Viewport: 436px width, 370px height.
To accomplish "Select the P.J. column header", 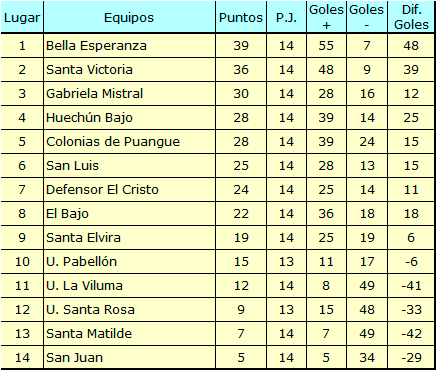I will (286, 17).
